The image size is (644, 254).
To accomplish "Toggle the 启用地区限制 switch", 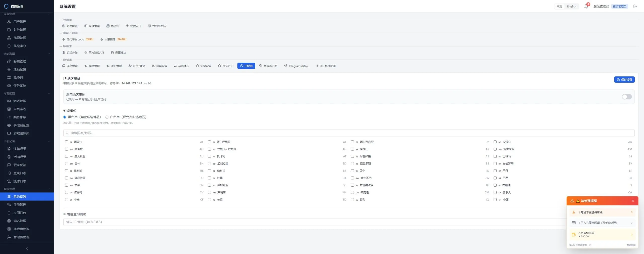I will pos(627,97).
